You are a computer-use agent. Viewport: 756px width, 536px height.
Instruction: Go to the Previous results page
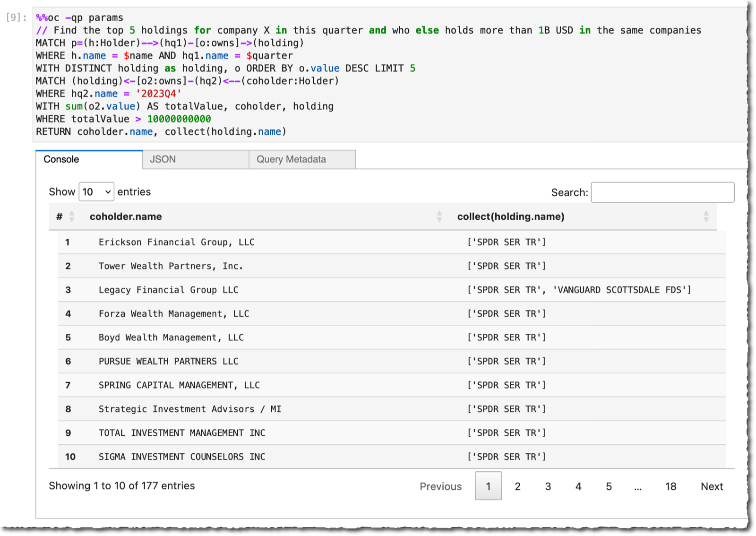[440, 486]
